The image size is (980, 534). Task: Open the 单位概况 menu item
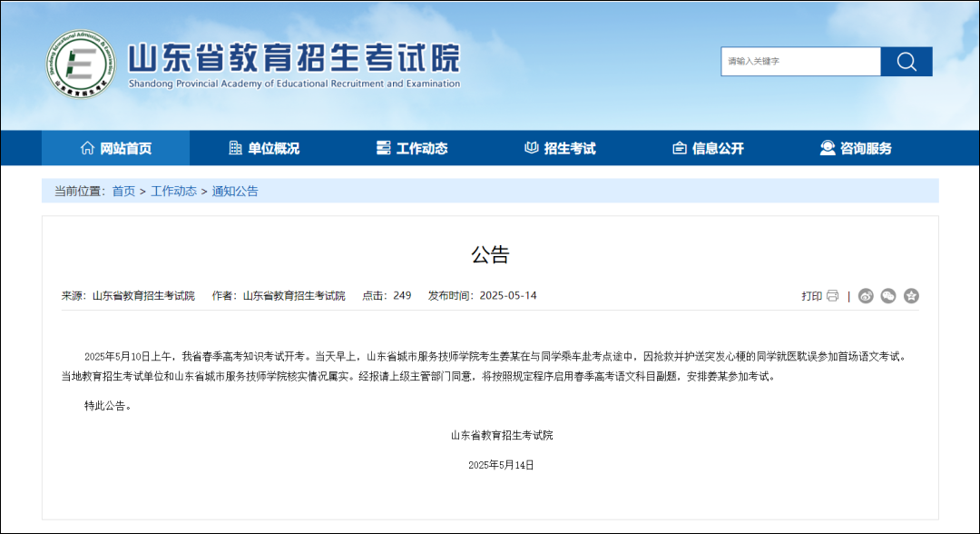(264, 148)
